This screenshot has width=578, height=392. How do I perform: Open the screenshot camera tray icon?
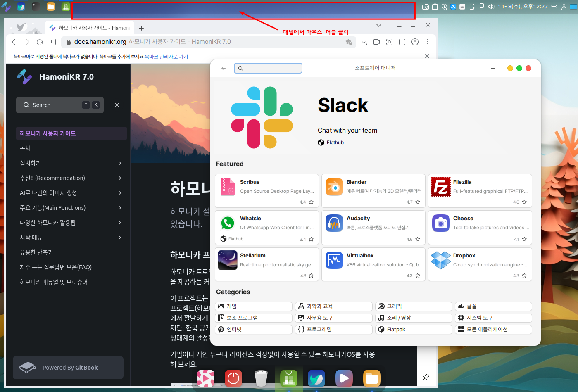[x=426, y=7]
